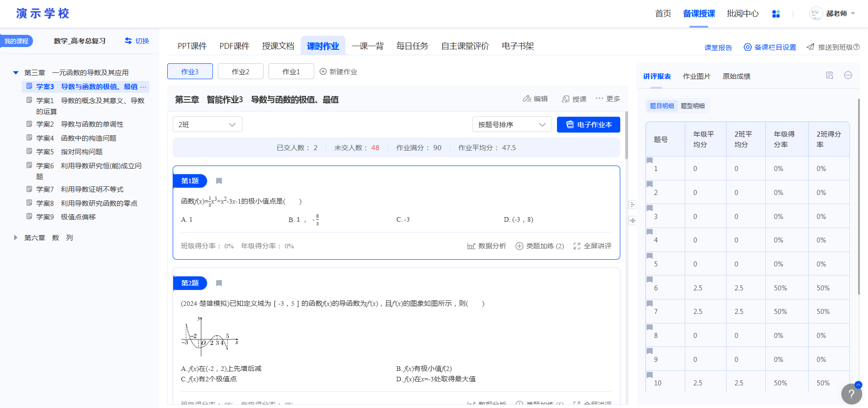
Task: Toggle bookmark flag on 第2题
Action: (219, 283)
